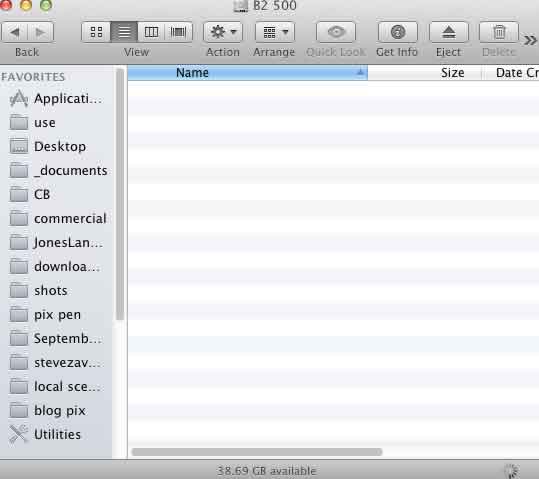The height and width of the screenshot is (479, 539).
Task: Open the use folder in sidebar
Action: (x=57, y=122)
